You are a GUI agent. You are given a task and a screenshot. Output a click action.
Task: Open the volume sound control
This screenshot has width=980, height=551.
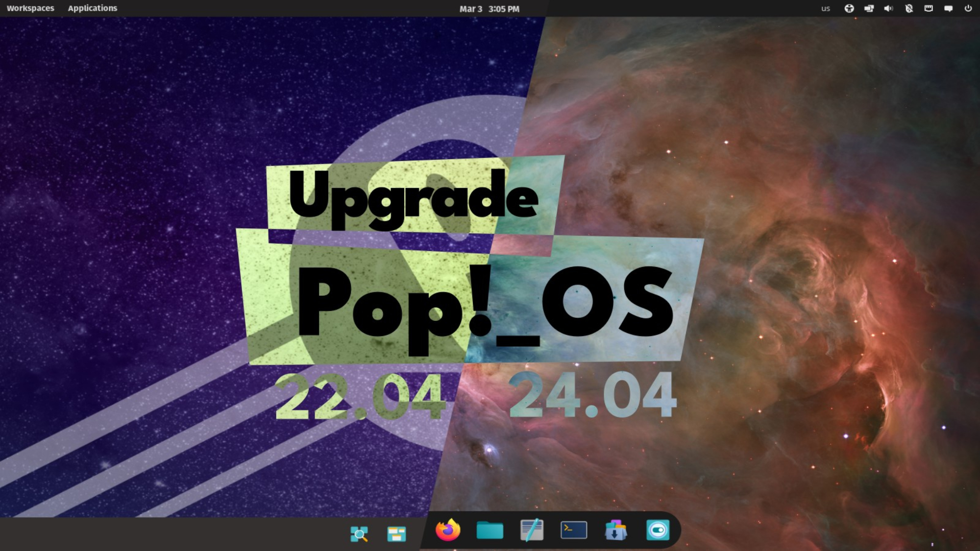pyautogui.click(x=888, y=9)
